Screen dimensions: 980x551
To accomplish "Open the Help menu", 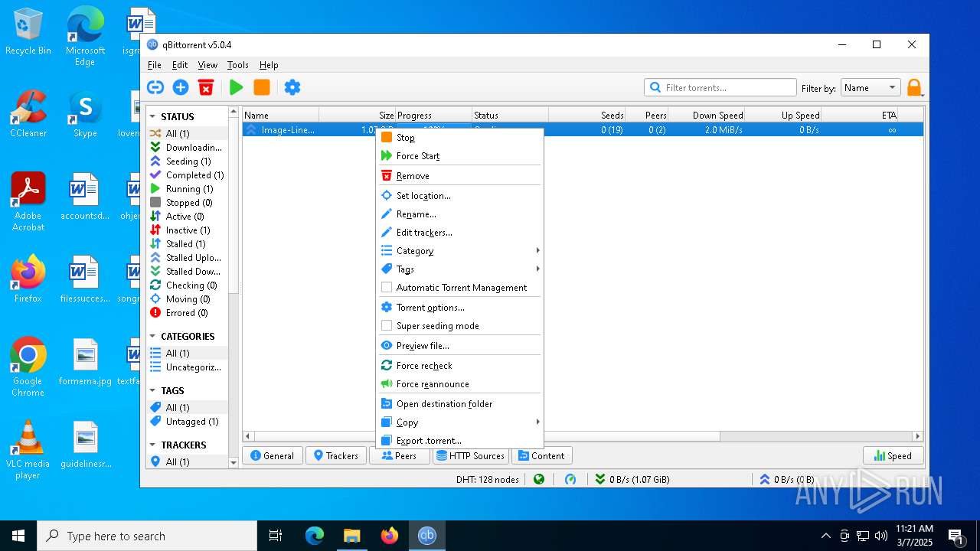I will [x=269, y=65].
